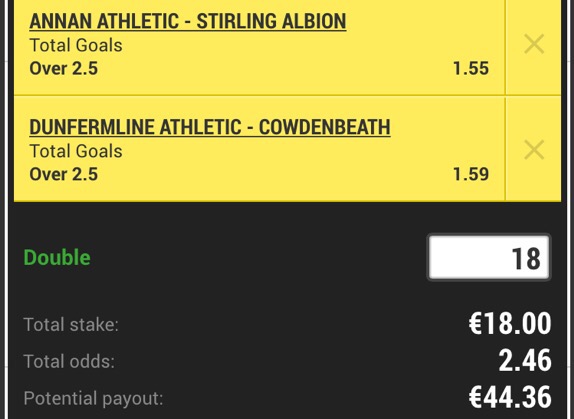
Task: Open the Annan Athletic - Stirling Albion match link
Action: point(188,21)
